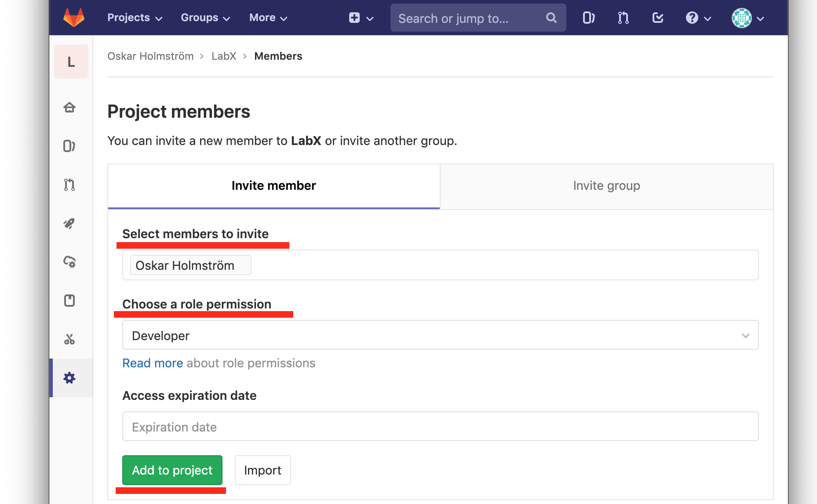Click inside the members to invite field
This screenshot has width=817, height=504.
[440, 265]
